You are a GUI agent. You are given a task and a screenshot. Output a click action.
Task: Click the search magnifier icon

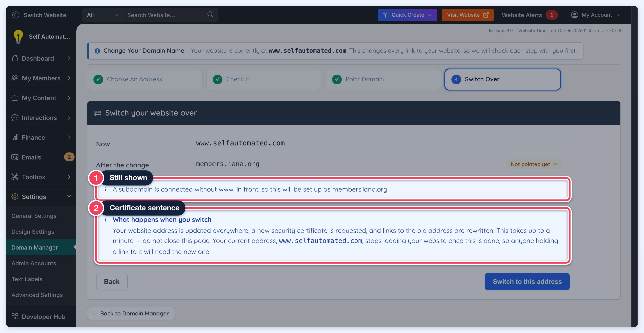coord(210,14)
